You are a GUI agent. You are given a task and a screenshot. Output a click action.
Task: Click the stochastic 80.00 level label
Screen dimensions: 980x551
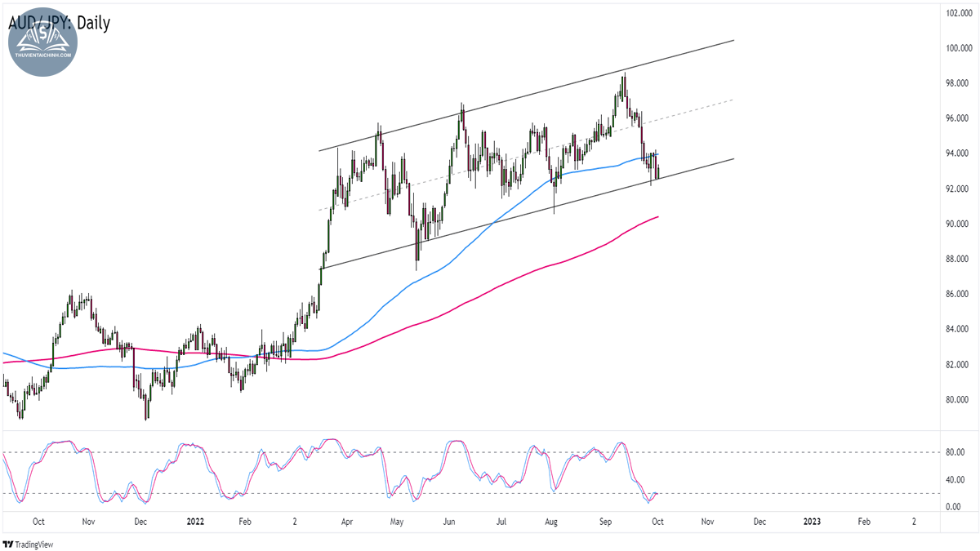pos(955,452)
